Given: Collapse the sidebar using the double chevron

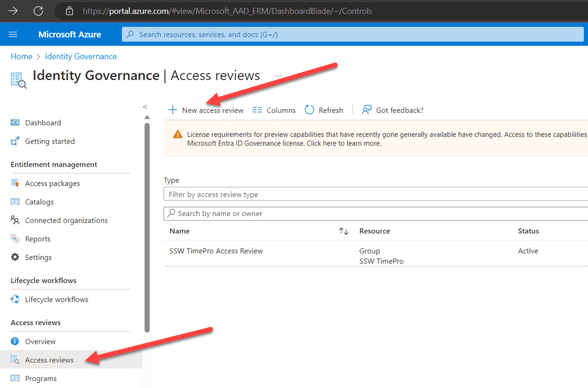Looking at the screenshot, I should coord(145,106).
